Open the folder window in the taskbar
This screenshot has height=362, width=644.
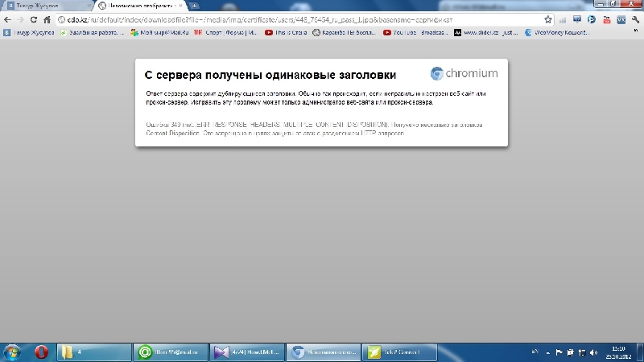[x=94, y=352]
